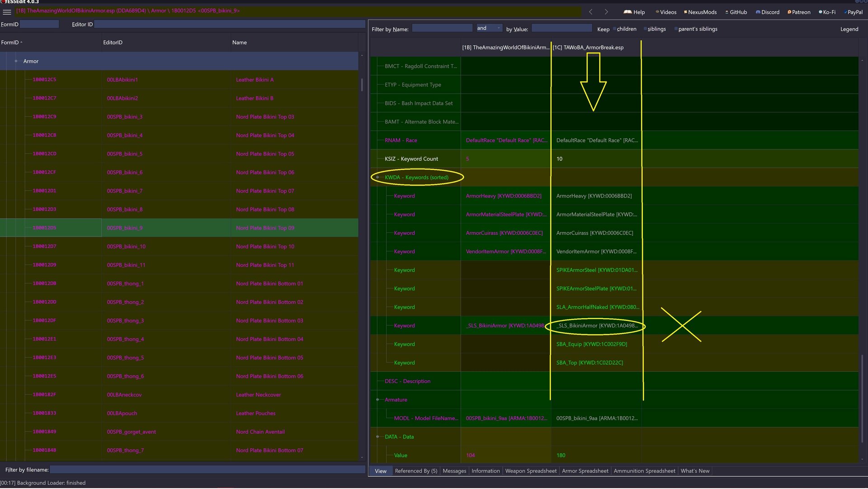Open Help with the book icon
This screenshot has width=868, height=489.
click(x=634, y=12)
